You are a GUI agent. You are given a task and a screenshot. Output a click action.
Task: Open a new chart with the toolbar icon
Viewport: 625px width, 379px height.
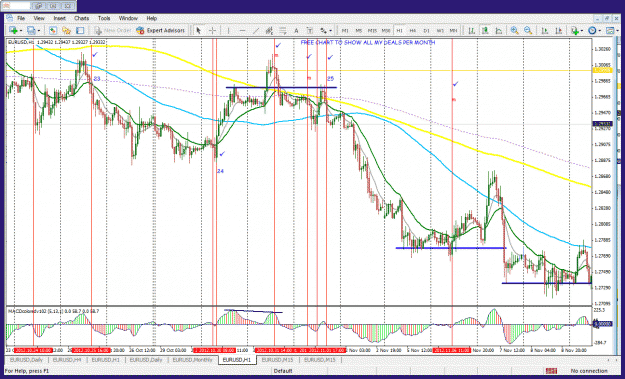pos(13,30)
